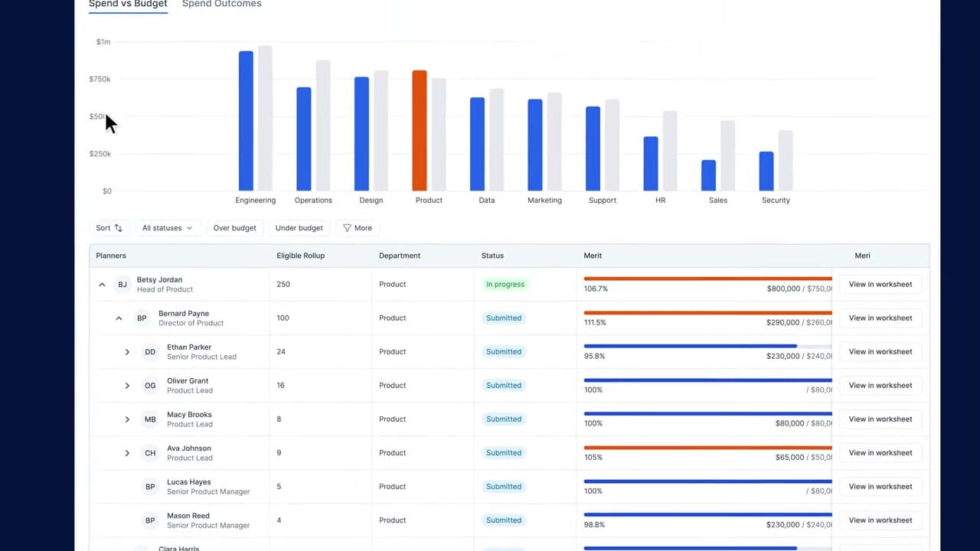Click BP avatar for Lucas Hayes
The image size is (980, 551).
(x=150, y=487)
